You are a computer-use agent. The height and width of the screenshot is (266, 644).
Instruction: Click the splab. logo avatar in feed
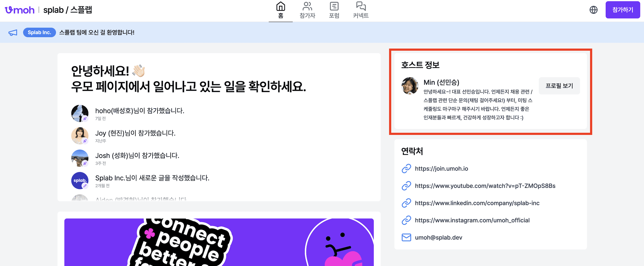80,180
